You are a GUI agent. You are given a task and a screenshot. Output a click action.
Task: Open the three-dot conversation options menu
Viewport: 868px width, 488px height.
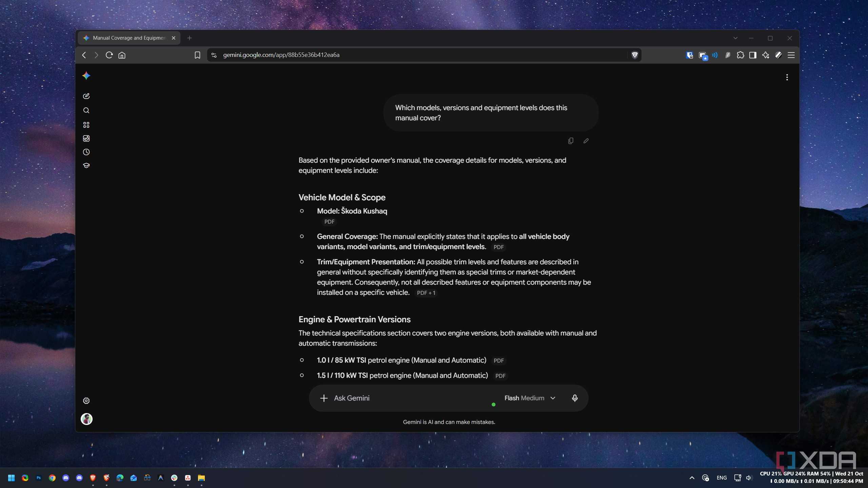point(787,77)
